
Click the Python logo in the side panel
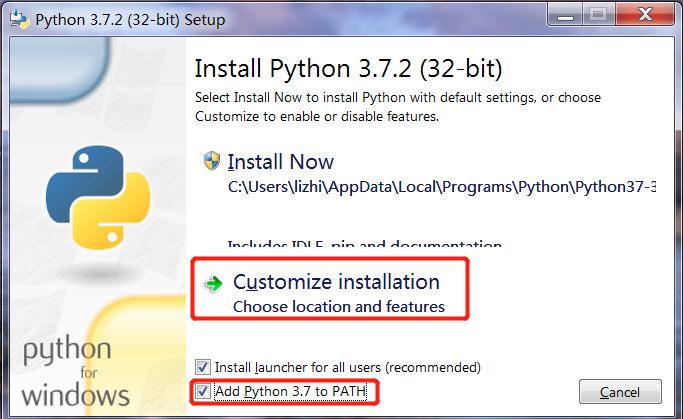[98, 197]
